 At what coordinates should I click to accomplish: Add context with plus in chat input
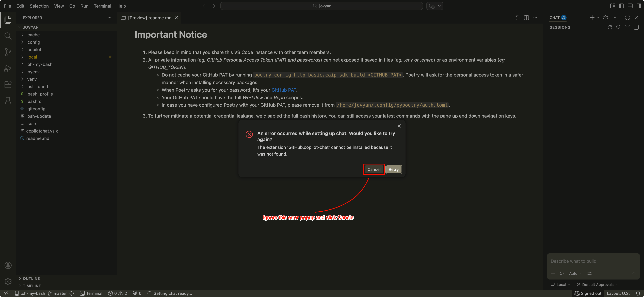553,274
